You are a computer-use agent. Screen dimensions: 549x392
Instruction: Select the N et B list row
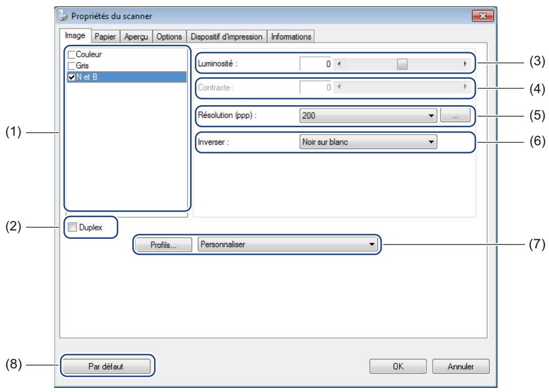pos(126,77)
